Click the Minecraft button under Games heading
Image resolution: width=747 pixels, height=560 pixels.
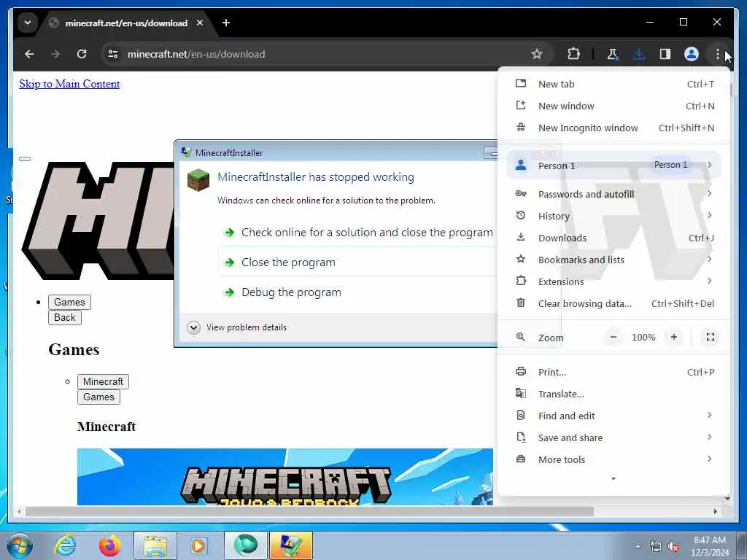click(103, 382)
